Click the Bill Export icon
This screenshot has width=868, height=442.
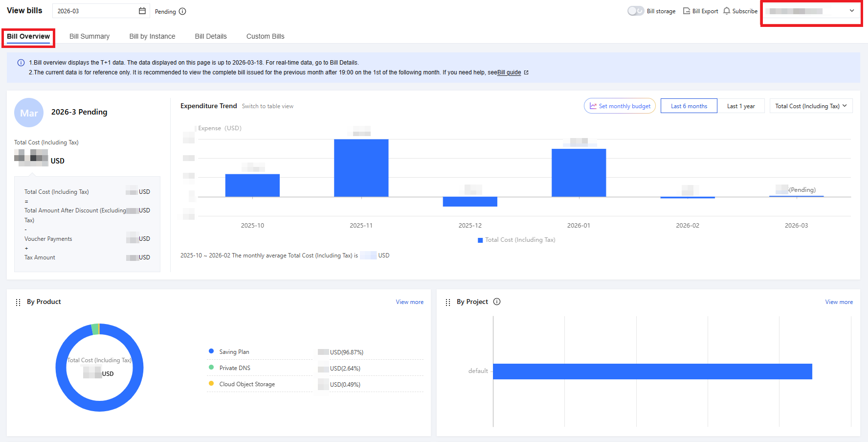pyautogui.click(x=687, y=11)
